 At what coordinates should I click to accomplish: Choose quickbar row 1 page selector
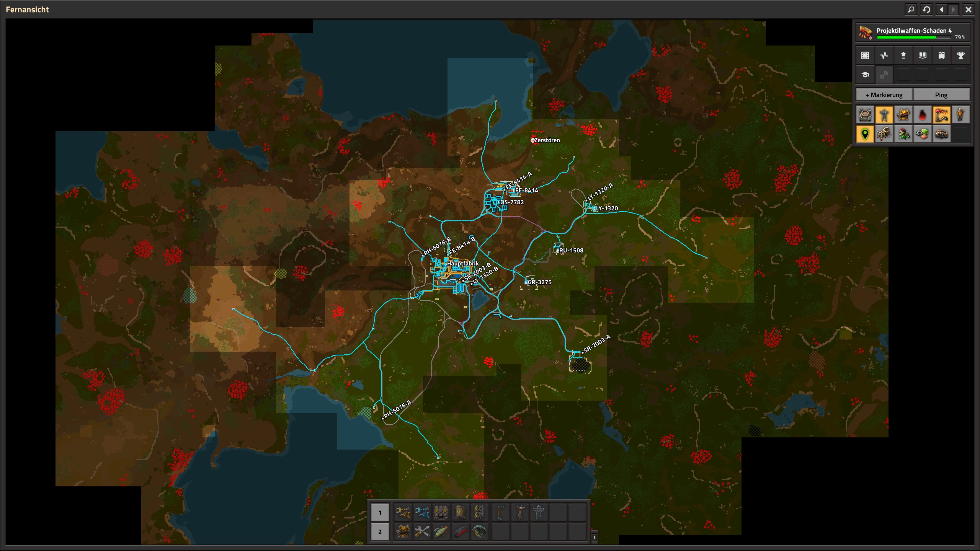[380, 513]
